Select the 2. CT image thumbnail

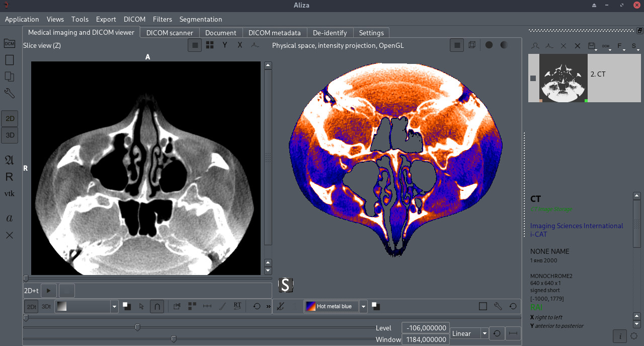coord(563,78)
